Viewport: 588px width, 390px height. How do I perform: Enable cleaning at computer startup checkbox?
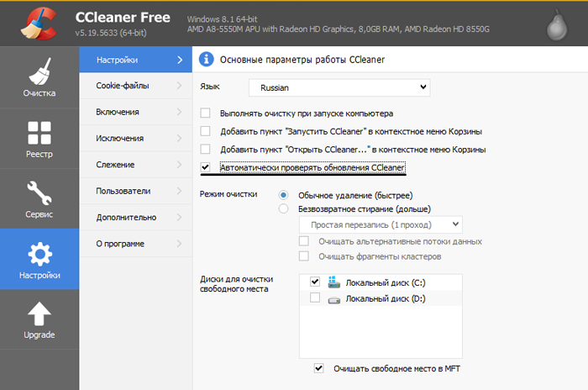pos(205,113)
